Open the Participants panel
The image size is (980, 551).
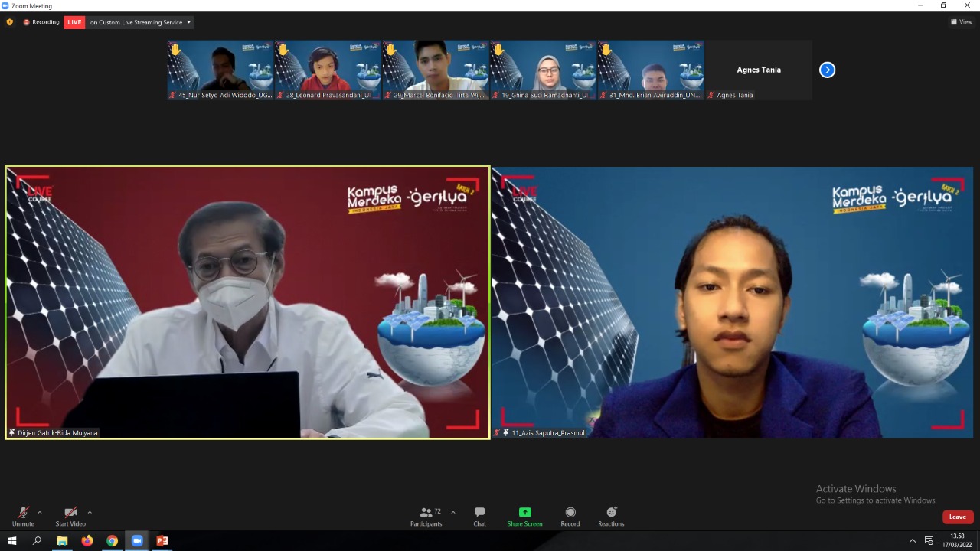point(426,515)
